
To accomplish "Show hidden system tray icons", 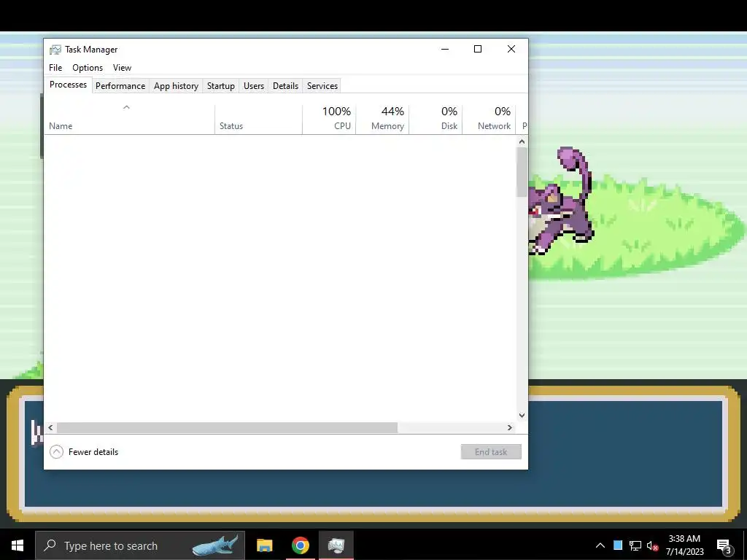I will 600,545.
